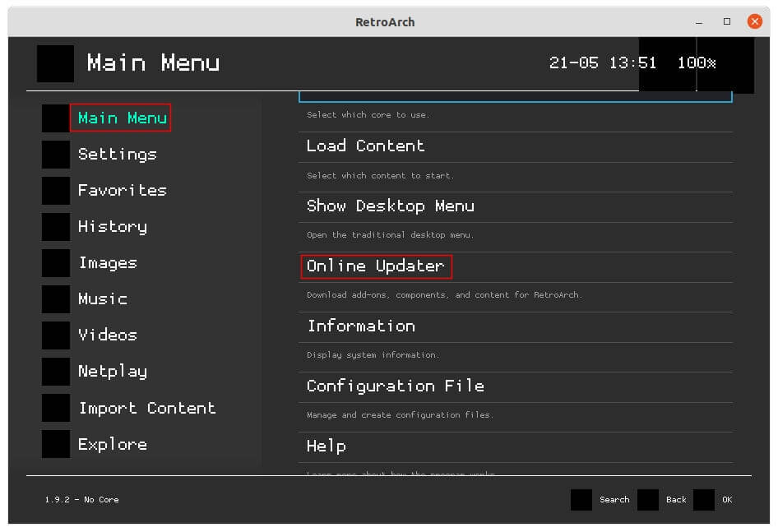Click 'Display system information.' text
The image size is (778, 532).
(x=373, y=355)
